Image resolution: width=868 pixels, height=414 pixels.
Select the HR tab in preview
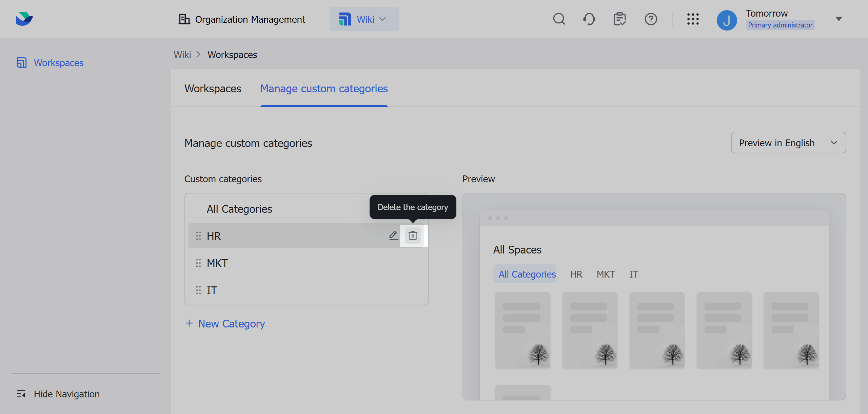[576, 274]
